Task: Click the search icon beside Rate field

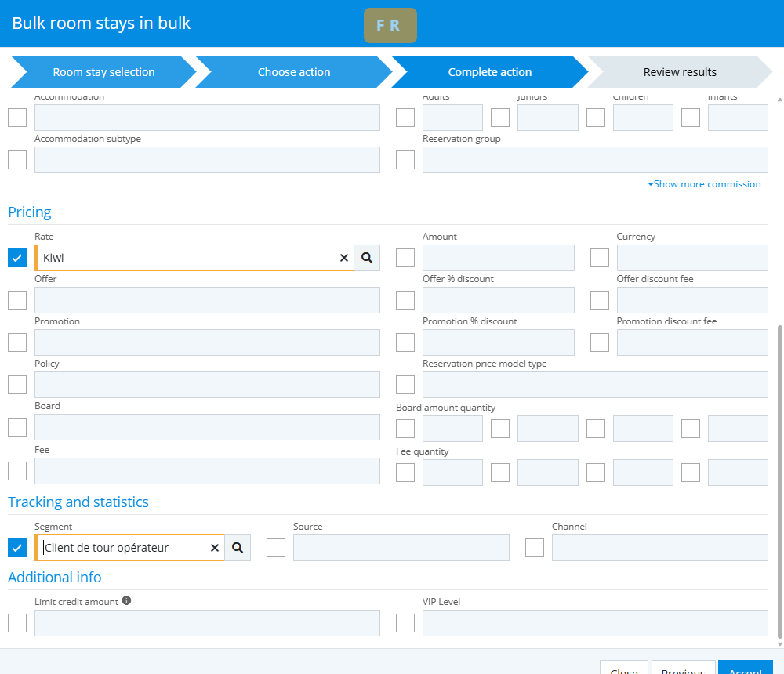Action: (x=366, y=258)
